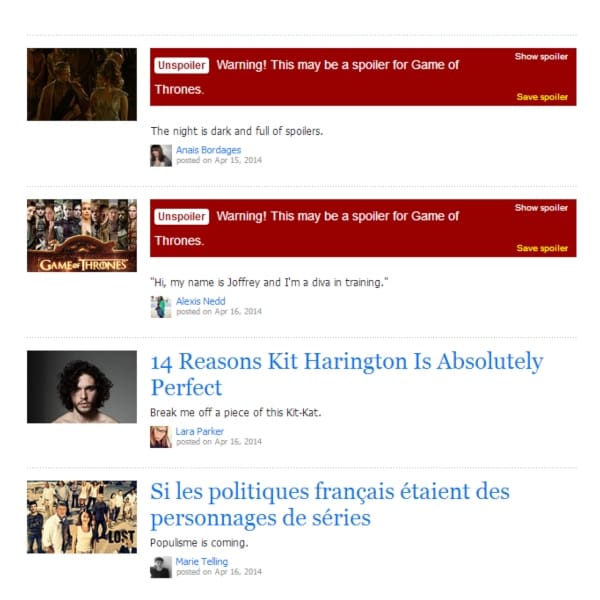The width and height of the screenshot is (600, 600).
Task: Click the Unspoiler button in second warning
Action: 181,217
